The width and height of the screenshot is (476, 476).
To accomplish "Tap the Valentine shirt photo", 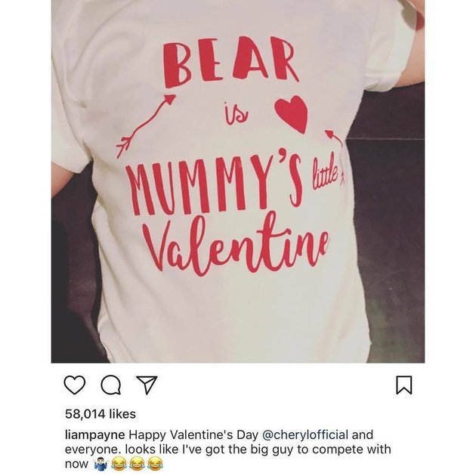I will [238, 181].
